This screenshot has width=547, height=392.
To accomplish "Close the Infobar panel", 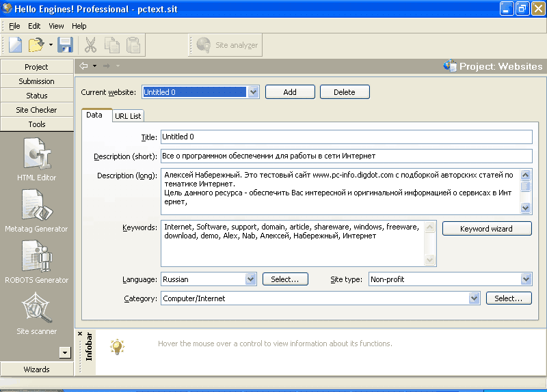I will point(80,334).
